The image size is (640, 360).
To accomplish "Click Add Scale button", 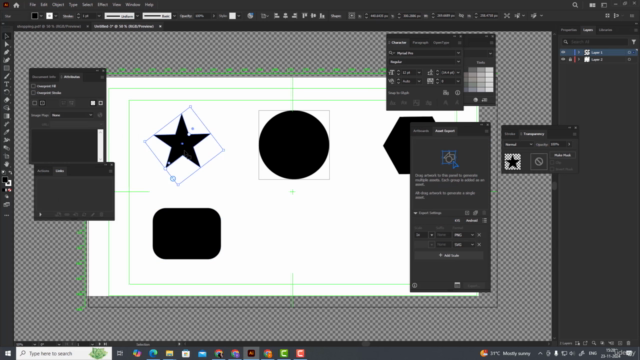I will (449, 256).
